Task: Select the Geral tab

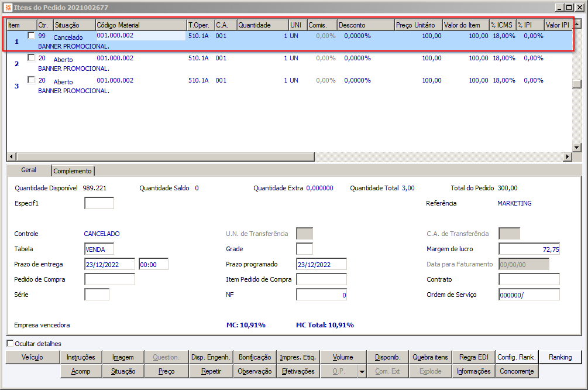Action: tap(29, 170)
